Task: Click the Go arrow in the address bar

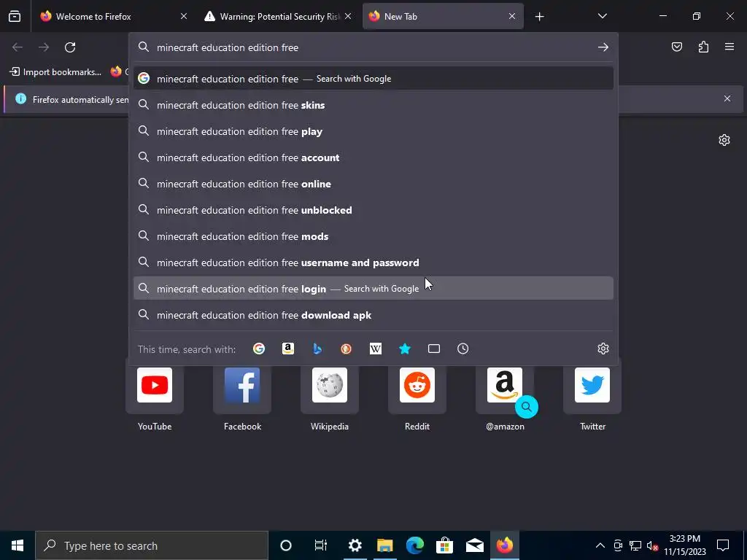Action: [x=603, y=47]
